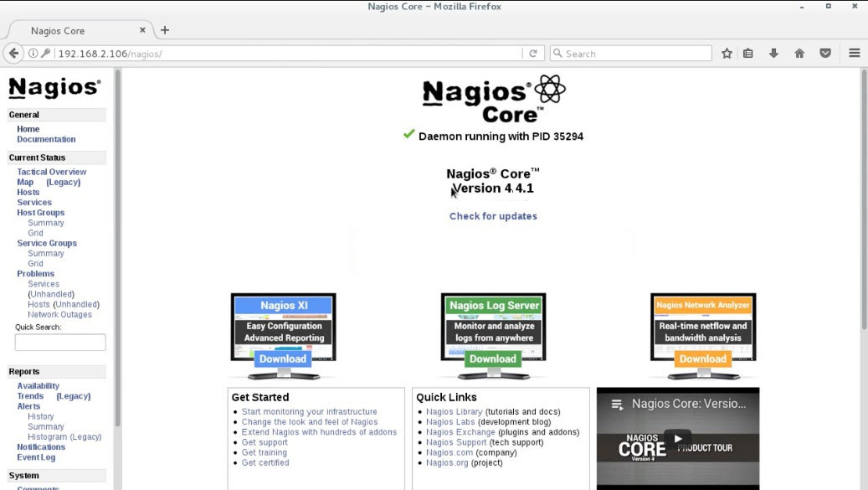Open Availability report
The height and width of the screenshot is (490, 868).
pyautogui.click(x=39, y=386)
